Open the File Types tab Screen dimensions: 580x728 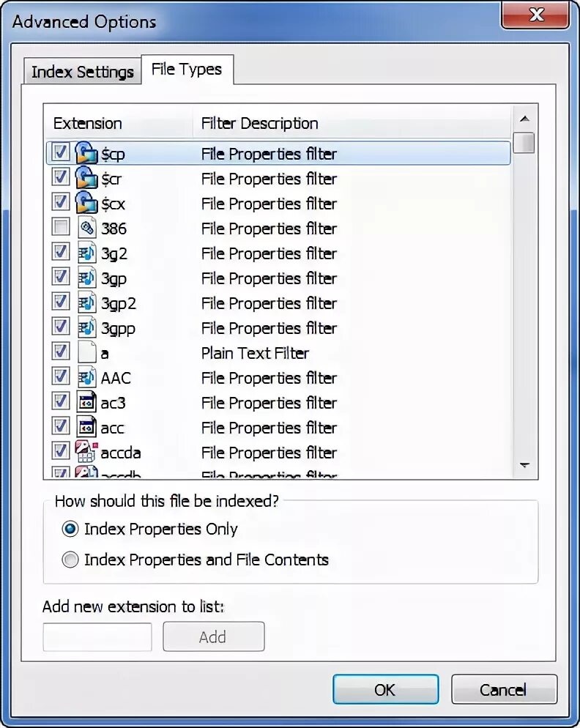point(186,70)
